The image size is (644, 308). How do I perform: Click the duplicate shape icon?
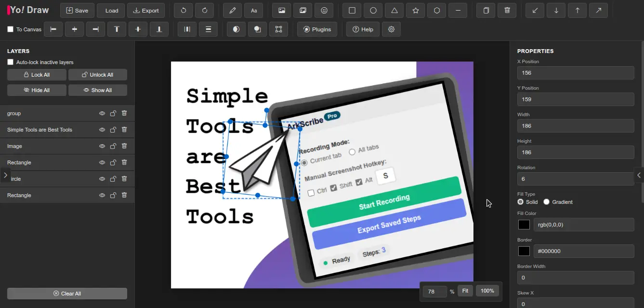486,10
